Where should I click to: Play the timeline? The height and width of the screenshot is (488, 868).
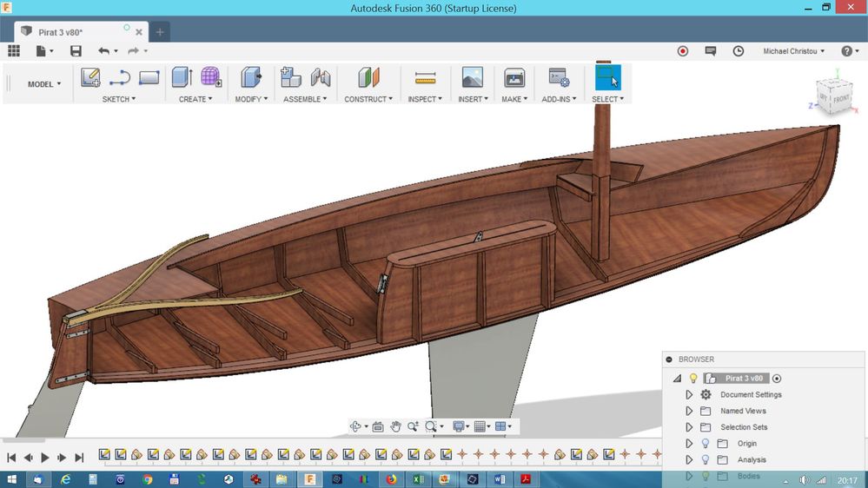45,458
